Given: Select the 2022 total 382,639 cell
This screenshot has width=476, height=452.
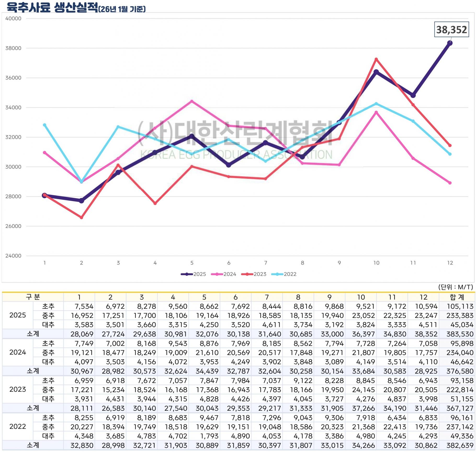Looking at the screenshot, I should point(460,445).
